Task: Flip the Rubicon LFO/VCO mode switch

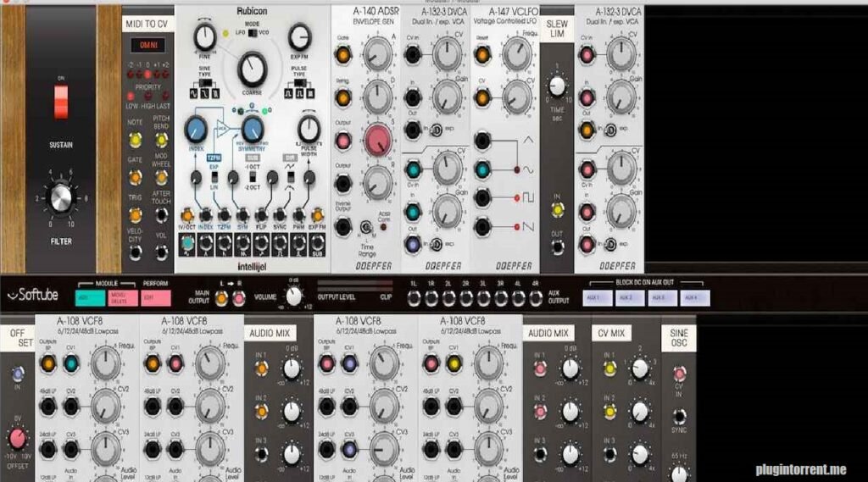Action: point(253,33)
